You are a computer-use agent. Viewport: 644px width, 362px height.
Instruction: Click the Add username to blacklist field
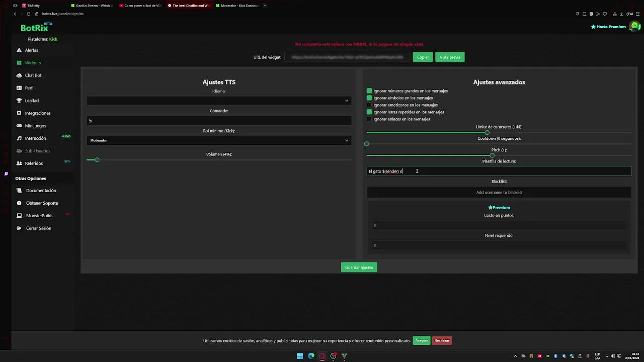point(499,193)
